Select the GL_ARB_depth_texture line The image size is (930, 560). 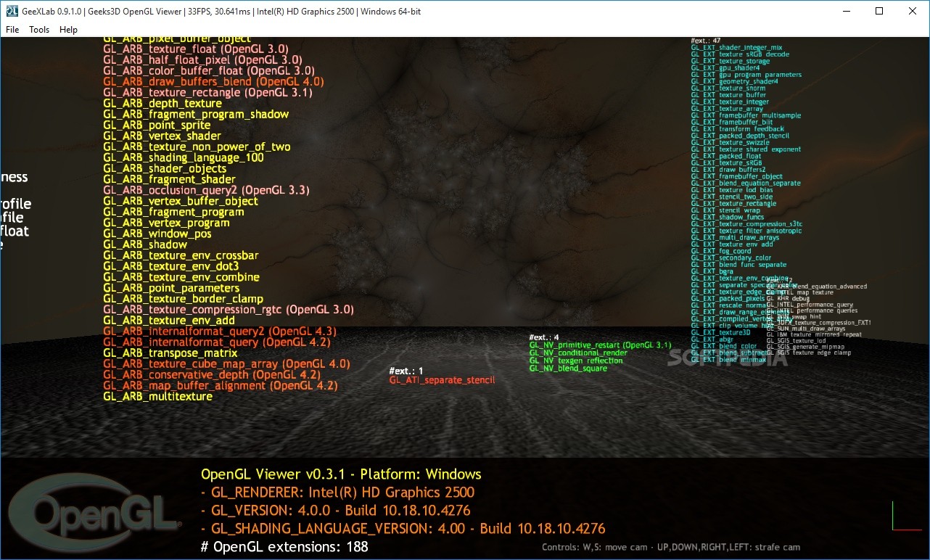pyautogui.click(x=162, y=103)
